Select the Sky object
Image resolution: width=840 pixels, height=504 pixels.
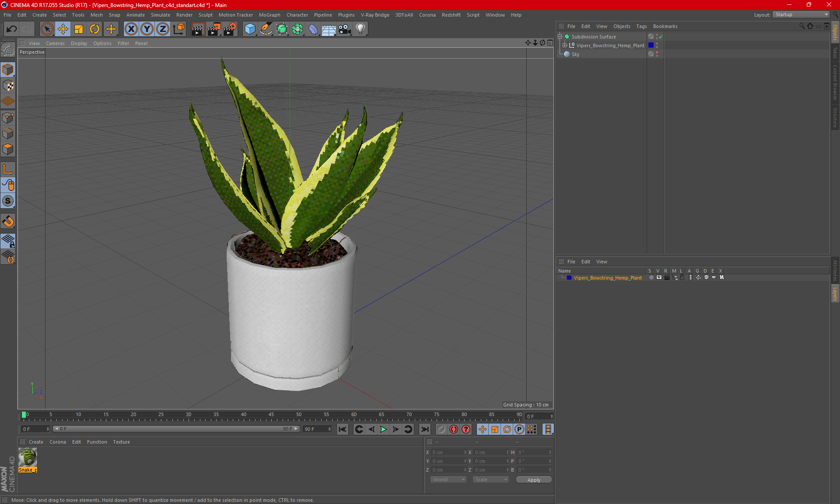(x=575, y=54)
